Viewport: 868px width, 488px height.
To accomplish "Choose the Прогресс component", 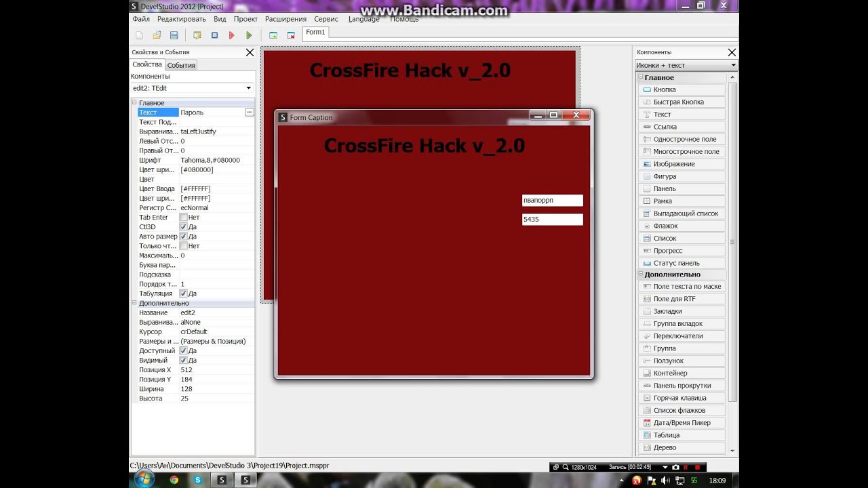I will [x=682, y=251].
